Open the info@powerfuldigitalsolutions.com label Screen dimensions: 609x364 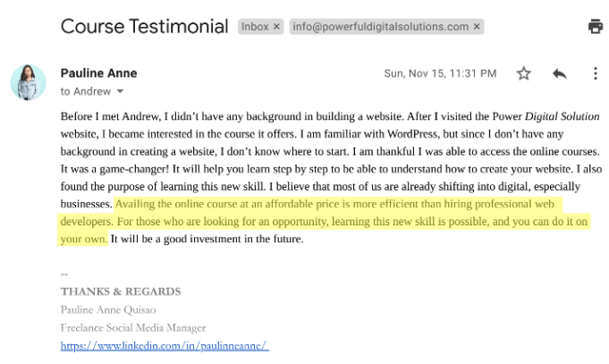pyautogui.click(x=379, y=27)
